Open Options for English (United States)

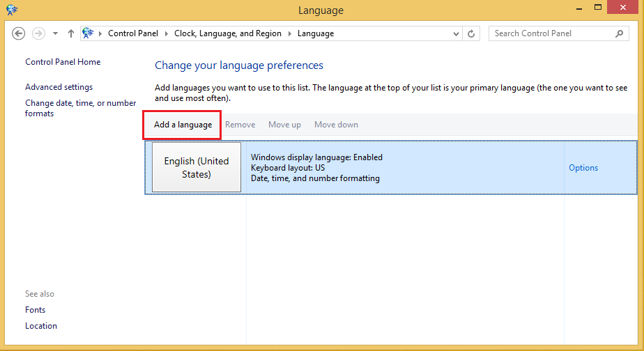click(x=583, y=168)
